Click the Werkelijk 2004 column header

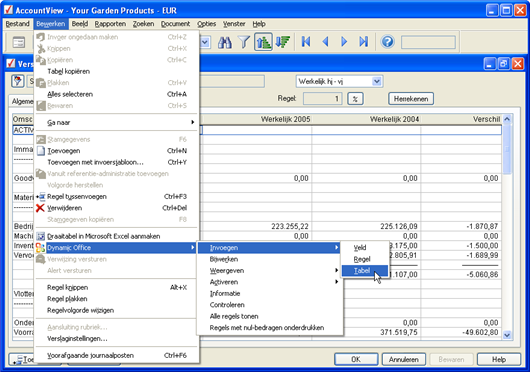click(366, 119)
